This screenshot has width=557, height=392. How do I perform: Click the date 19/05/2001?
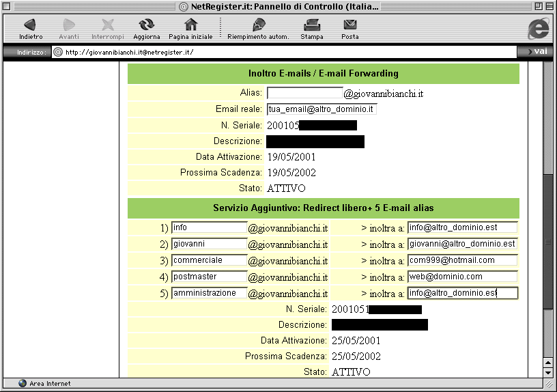point(291,157)
